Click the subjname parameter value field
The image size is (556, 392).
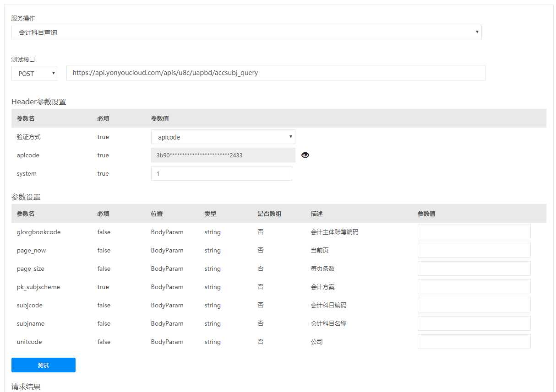pos(474,323)
